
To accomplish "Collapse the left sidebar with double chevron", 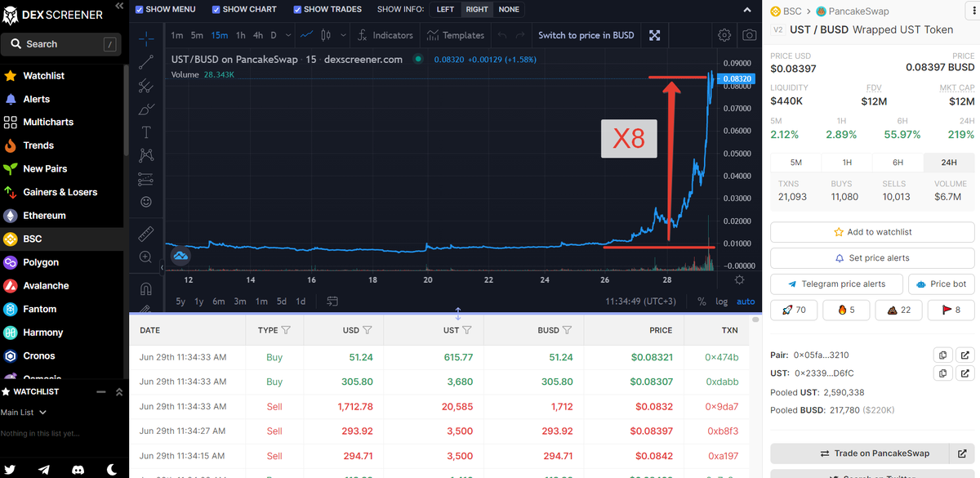I will click(119, 7).
